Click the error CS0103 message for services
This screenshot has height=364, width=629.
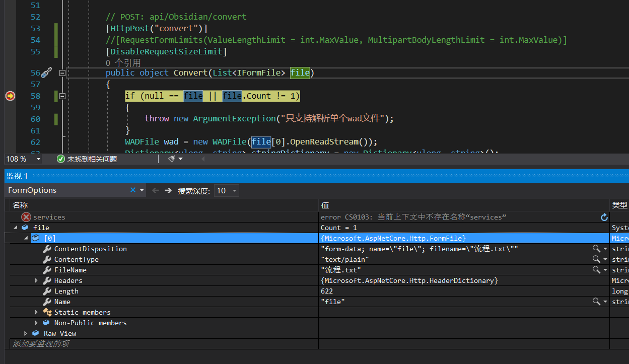click(x=413, y=217)
